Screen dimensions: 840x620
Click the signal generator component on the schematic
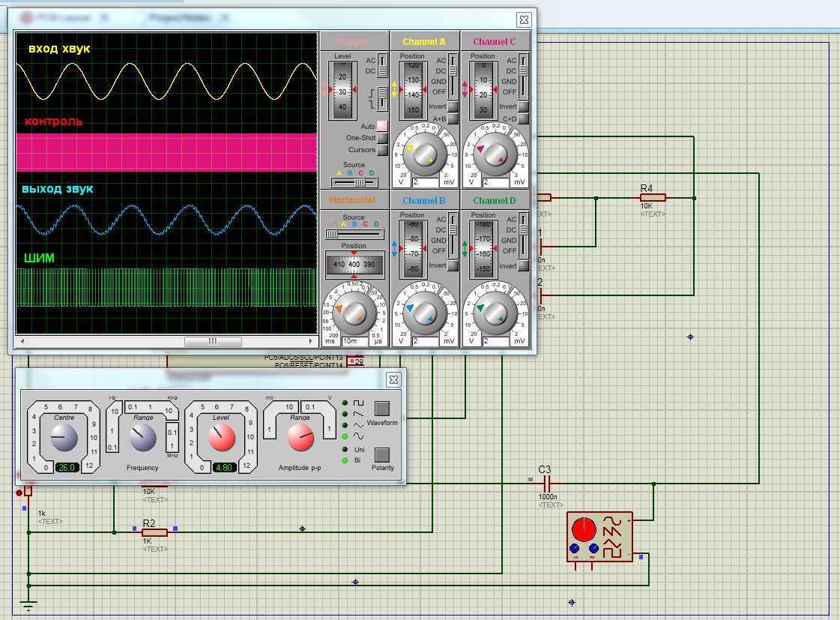[598, 536]
